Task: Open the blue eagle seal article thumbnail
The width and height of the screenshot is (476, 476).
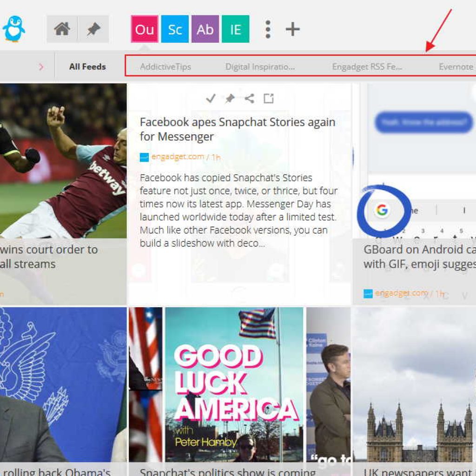Action: point(63,384)
